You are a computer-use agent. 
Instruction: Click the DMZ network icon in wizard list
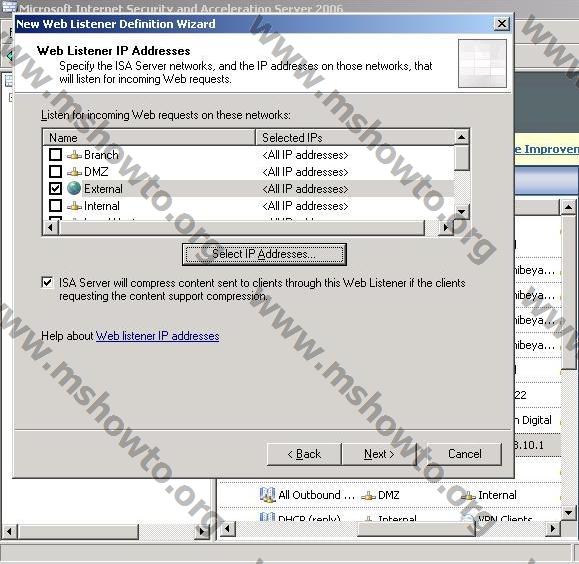point(74,172)
